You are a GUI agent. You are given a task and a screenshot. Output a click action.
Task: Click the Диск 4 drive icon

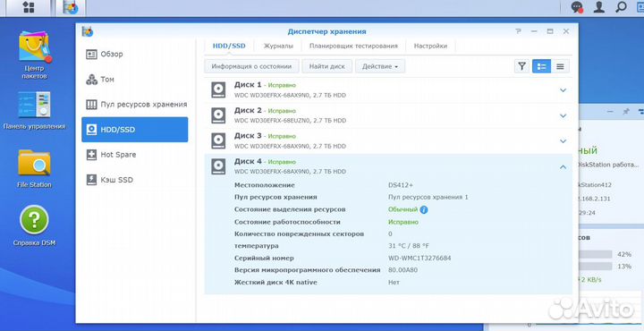(218, 166)
